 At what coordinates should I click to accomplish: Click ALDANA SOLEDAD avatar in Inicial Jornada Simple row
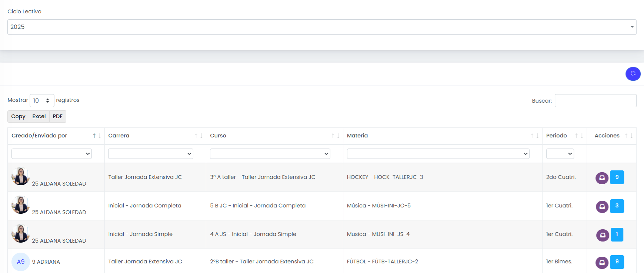click(x=21, y=233)
